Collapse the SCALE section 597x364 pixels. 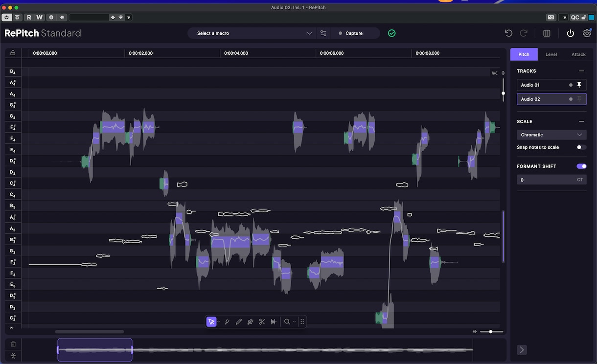coord(581,121)
